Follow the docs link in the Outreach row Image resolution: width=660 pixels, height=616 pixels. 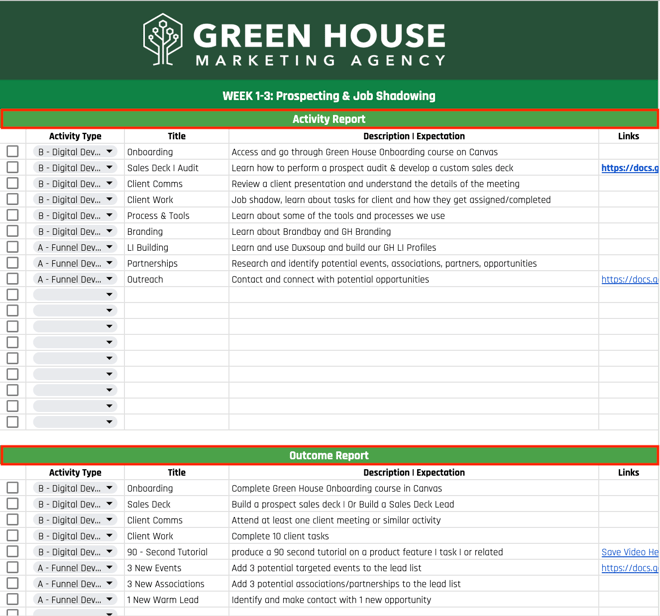629,280
